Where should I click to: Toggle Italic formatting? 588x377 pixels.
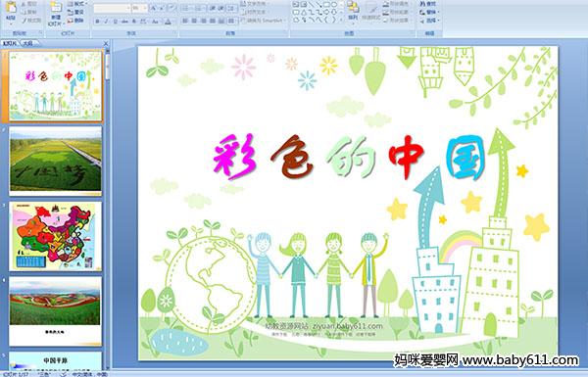[x=106, y=22]
